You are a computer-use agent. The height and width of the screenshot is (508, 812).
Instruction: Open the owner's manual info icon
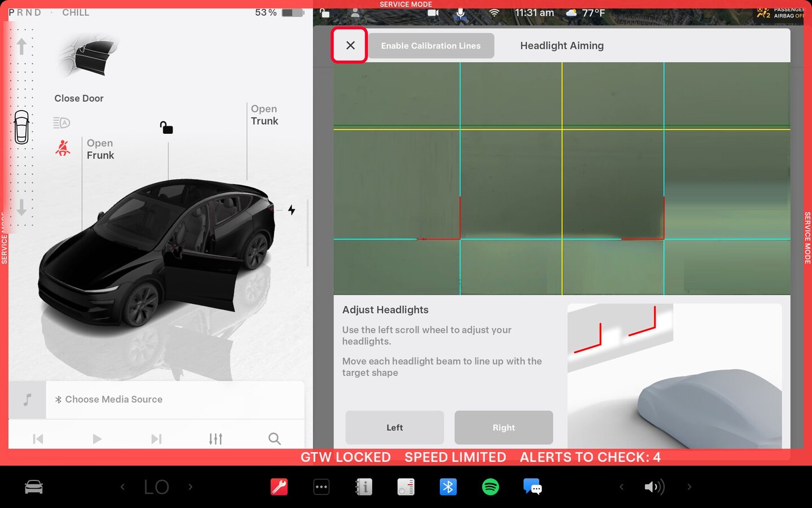[364, 487]
